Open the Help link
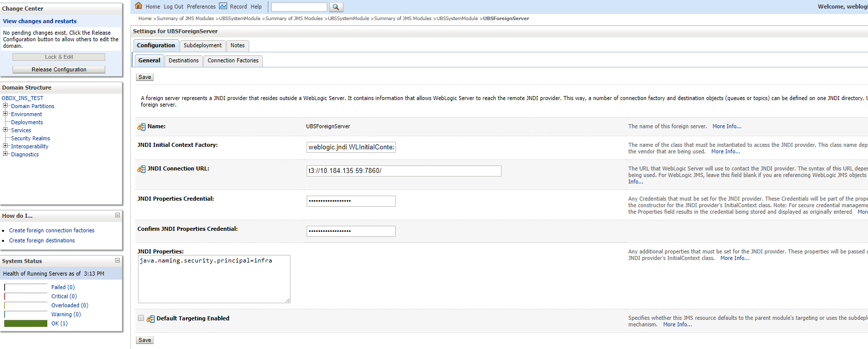 pos(256,7)
